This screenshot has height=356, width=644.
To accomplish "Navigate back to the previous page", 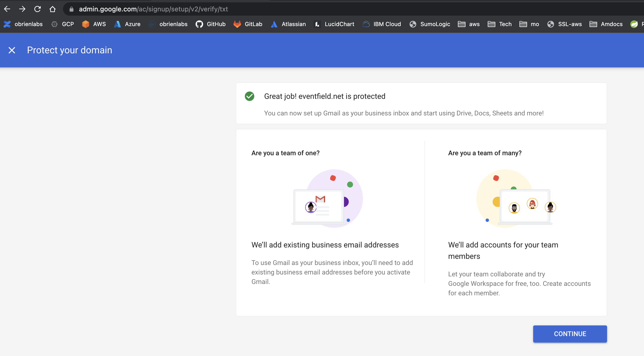I will (7, 9).
